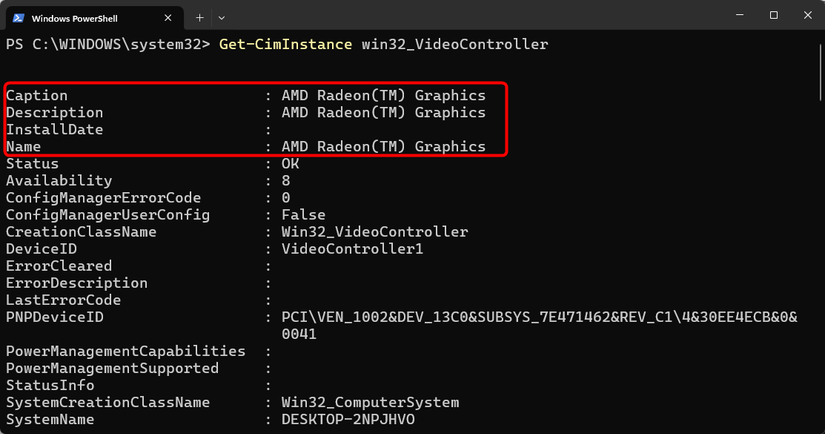Image resolution: width=825 pixels, height=434 pixels.
Task: Click the InstallDate property label
Action: (55, 129)
